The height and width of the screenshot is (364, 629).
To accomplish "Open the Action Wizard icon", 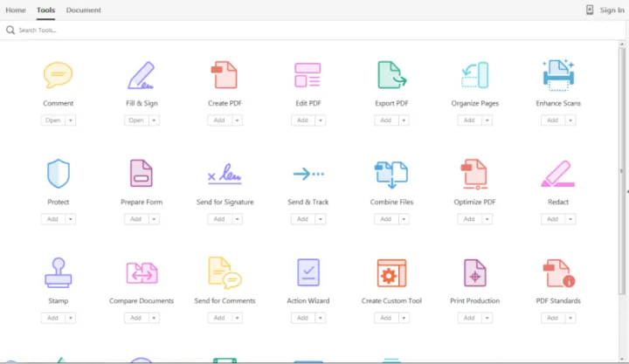I will [x=308, y=272].
